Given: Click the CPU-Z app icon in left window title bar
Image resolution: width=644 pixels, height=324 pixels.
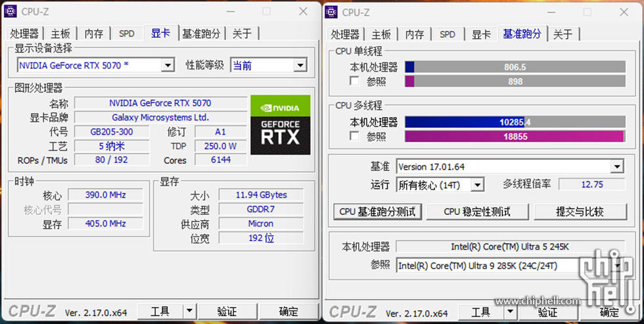Looking at the screenshot, I should click(x=11, y=11).
